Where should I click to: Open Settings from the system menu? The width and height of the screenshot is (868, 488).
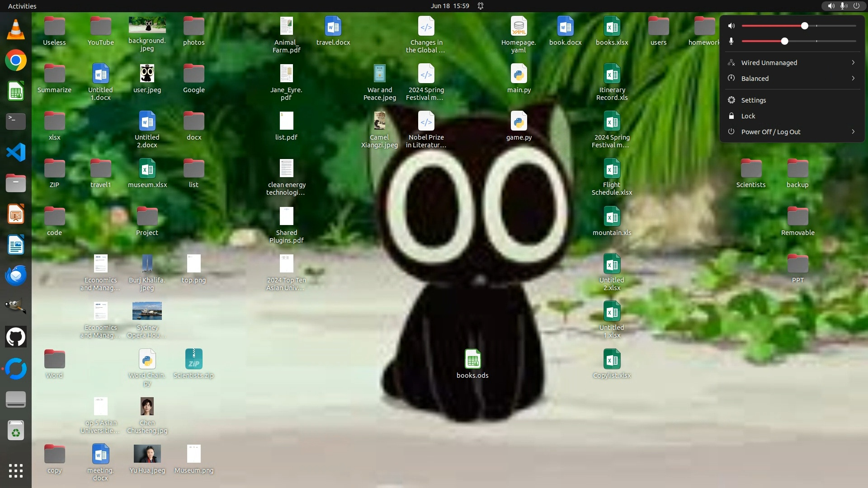pos(753,100)
